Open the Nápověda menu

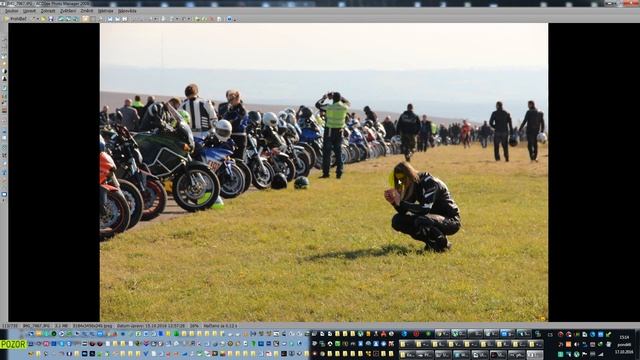[127, 11]
